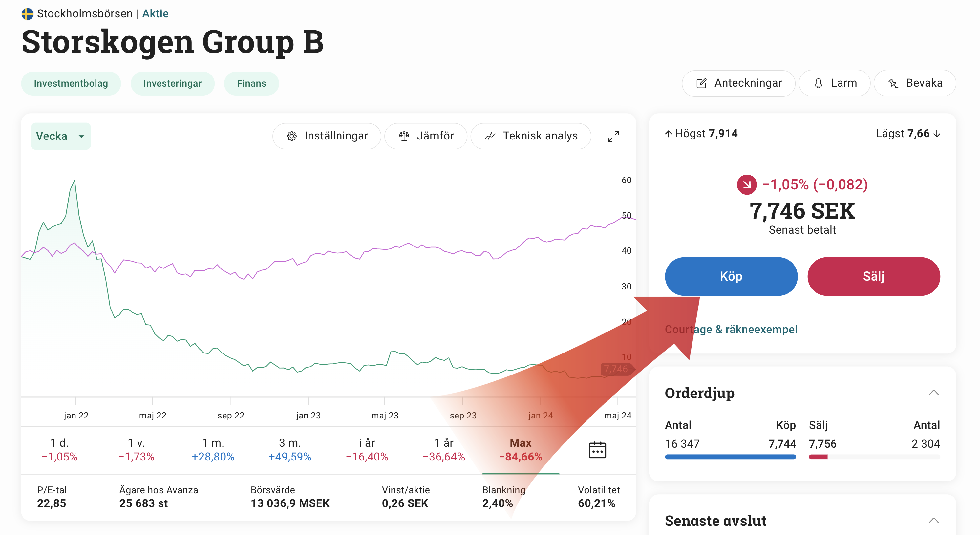The height and width of the screenshot is (535, 980).
Task: Click the Bevaka star icon
Action: pos(893,83)
